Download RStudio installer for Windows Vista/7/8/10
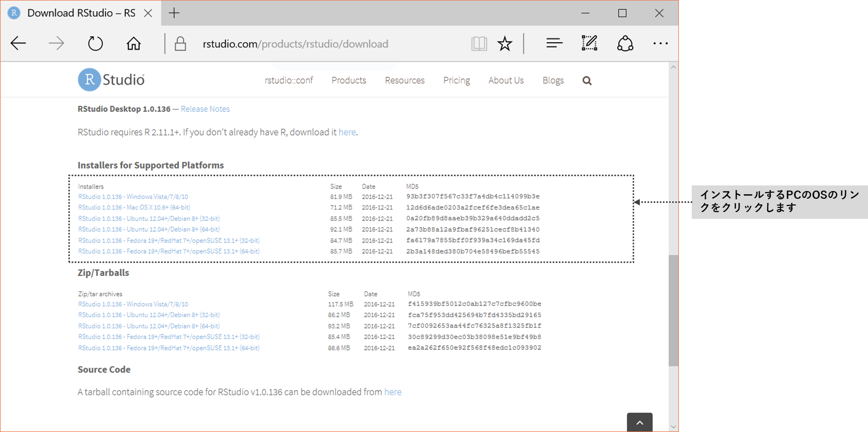Image resolution: width=868 pixels, height=432 pixels. pos(133,197)
